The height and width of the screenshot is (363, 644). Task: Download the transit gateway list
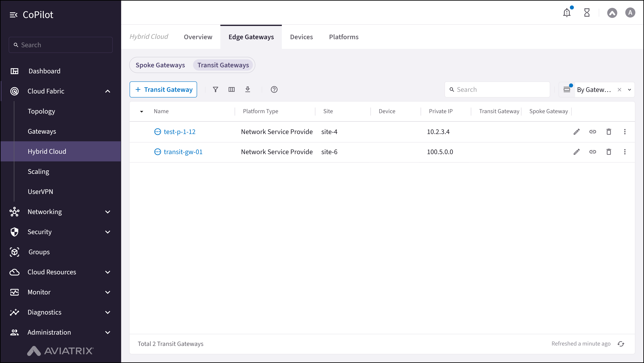click(248, 89)
